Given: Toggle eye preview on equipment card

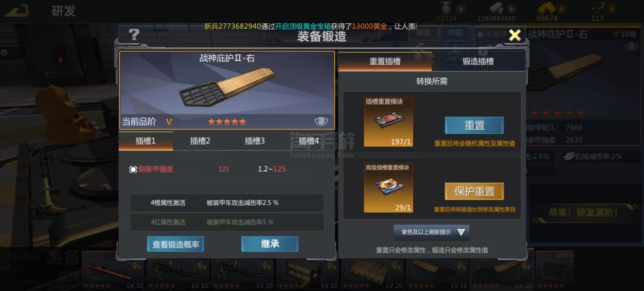Looking at the screenshot, I should 321,121.
